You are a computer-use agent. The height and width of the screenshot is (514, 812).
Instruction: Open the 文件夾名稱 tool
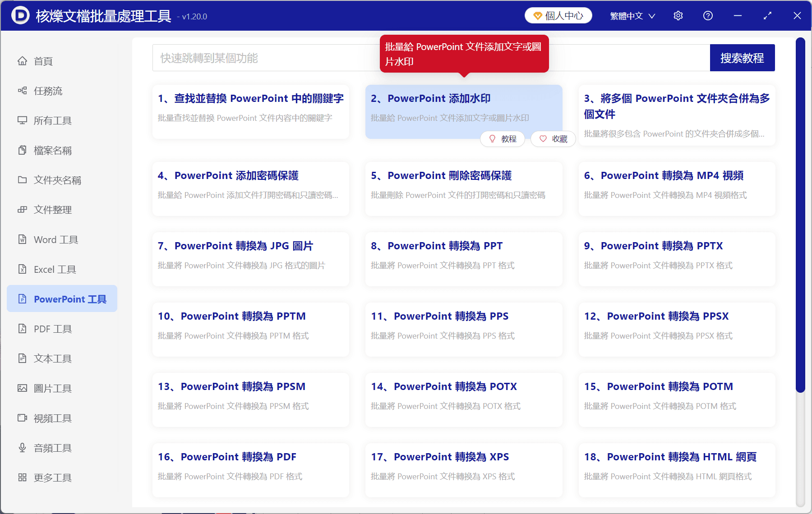(x=57, y=180)
